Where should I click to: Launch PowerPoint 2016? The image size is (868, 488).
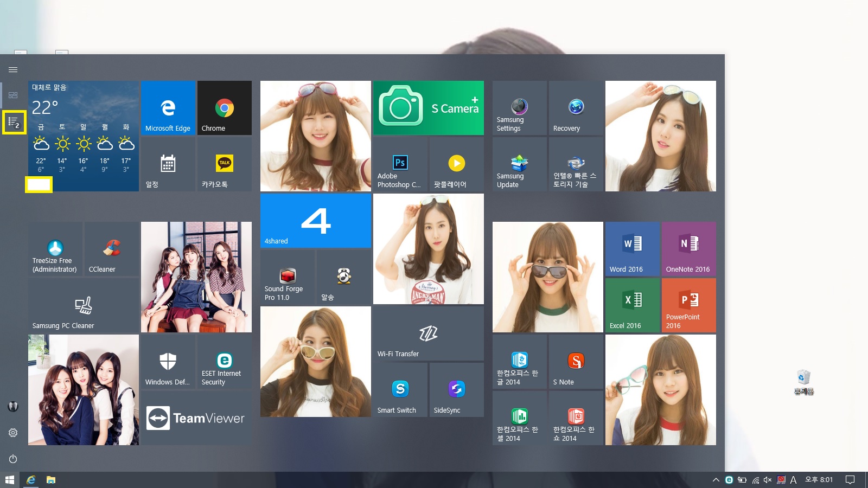688,305
